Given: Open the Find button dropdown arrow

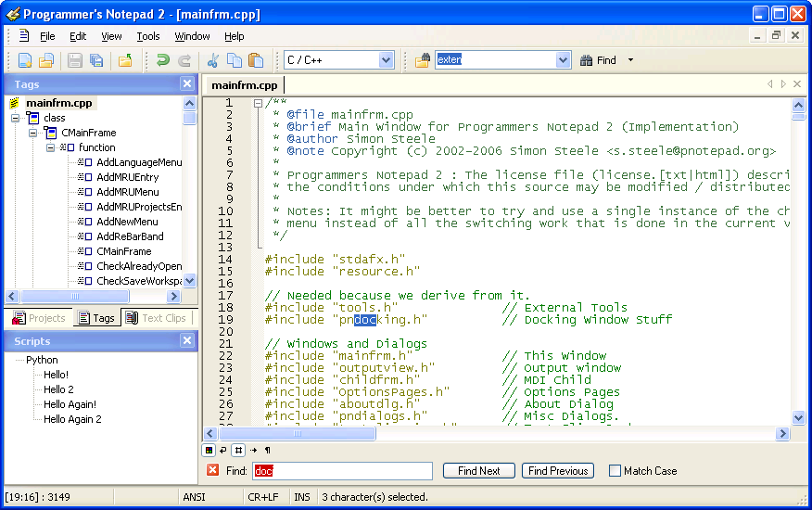Looking at the screenshot, I should tap(630, 60).
